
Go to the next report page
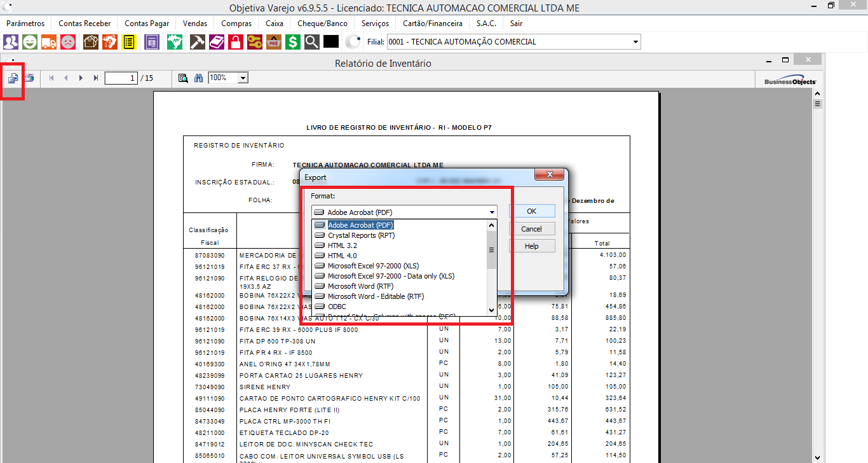[81, 78]
